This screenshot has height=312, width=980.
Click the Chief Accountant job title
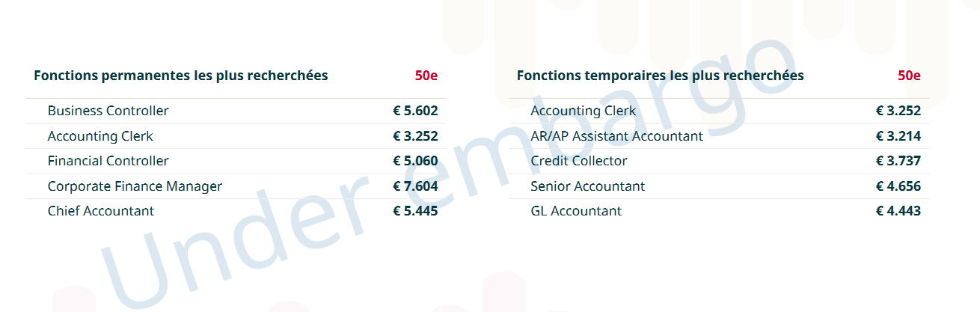click(x=100, y=211)
